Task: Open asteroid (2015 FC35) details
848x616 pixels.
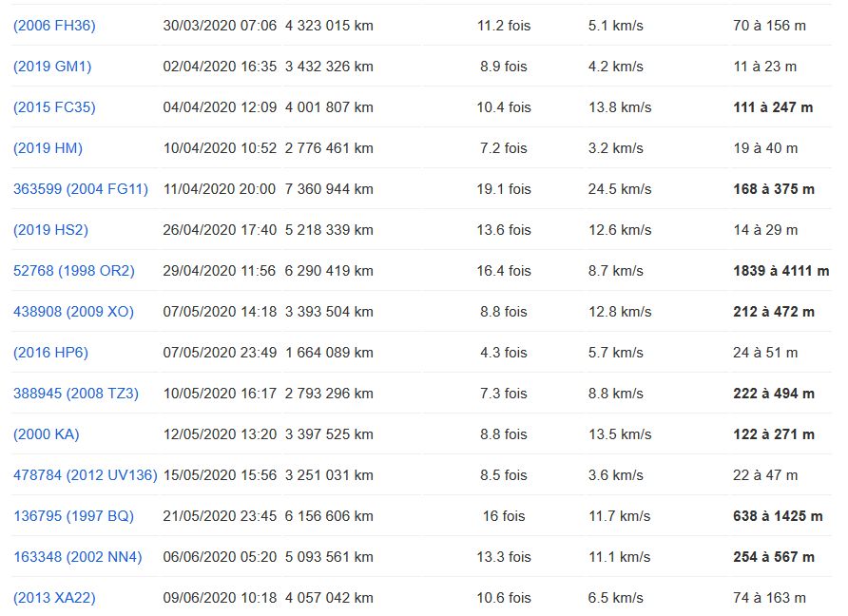Action: click(x=54, y=107)
